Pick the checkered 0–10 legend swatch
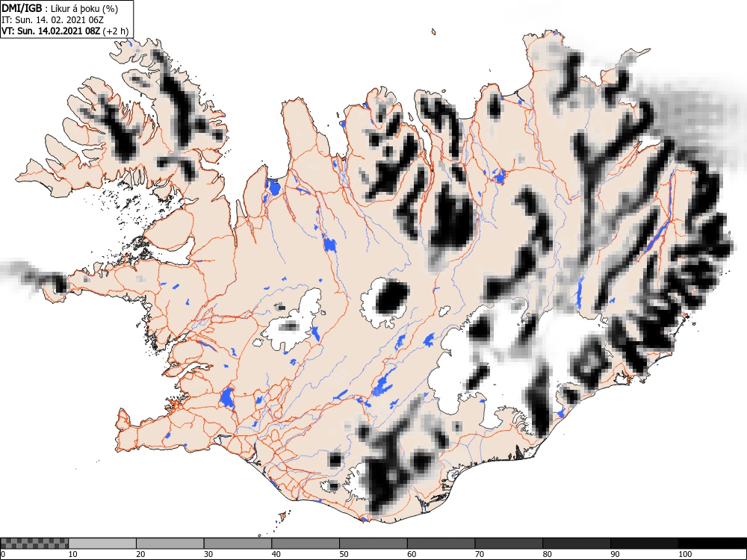The width and height of the screenshot is (747, 560). [35, 544]
